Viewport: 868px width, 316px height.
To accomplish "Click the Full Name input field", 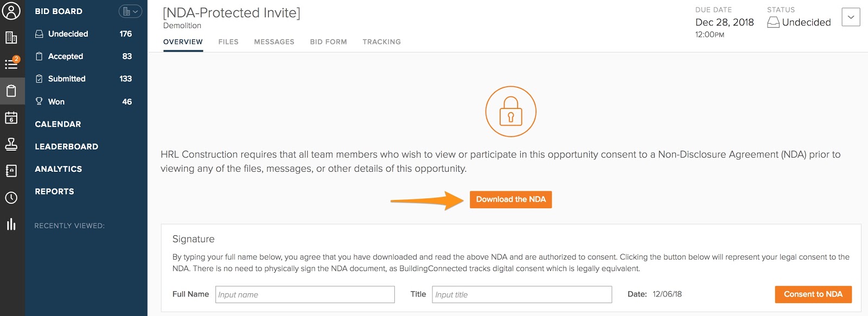I will [305, 294].
